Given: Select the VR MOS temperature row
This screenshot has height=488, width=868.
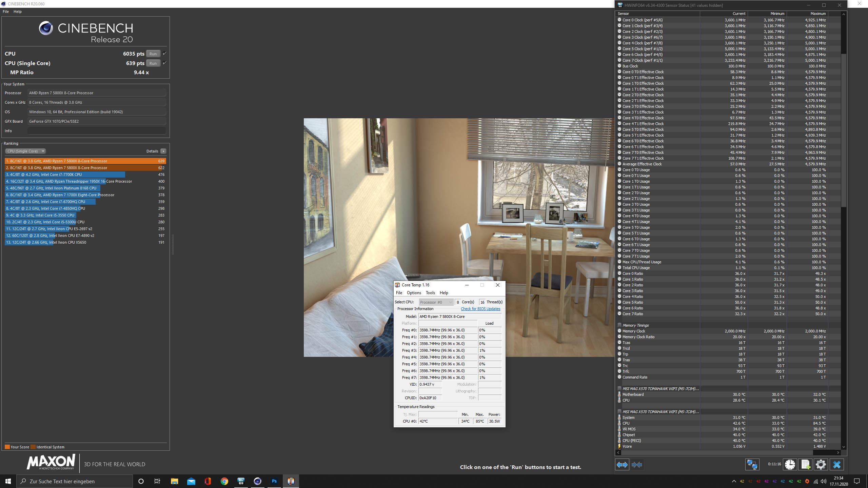Looking at the screenshot, I should click(728, 429).
